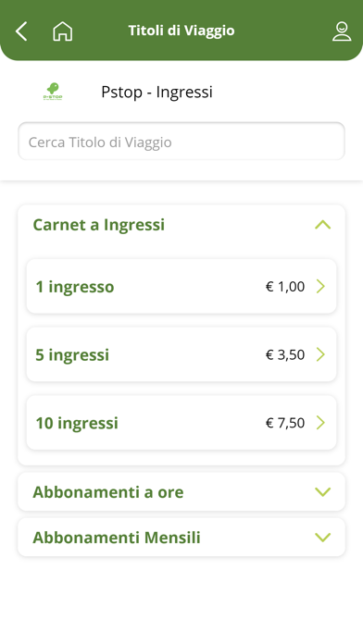Viewport: 363px width, 644px height.
Task: Click the arrow next to € 7,50
Action: [x=320, y=423]
